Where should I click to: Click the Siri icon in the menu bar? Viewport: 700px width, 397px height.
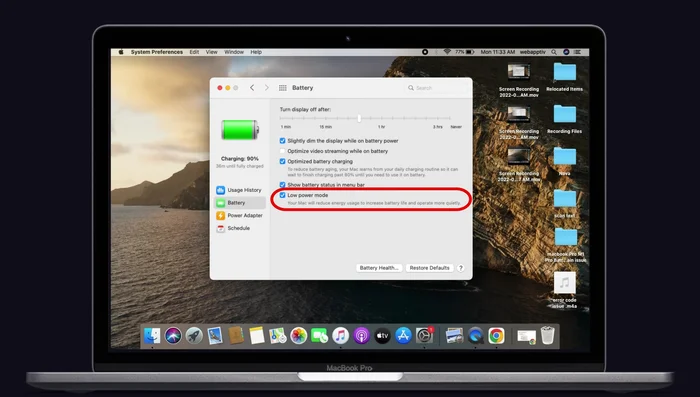point(566,52)
